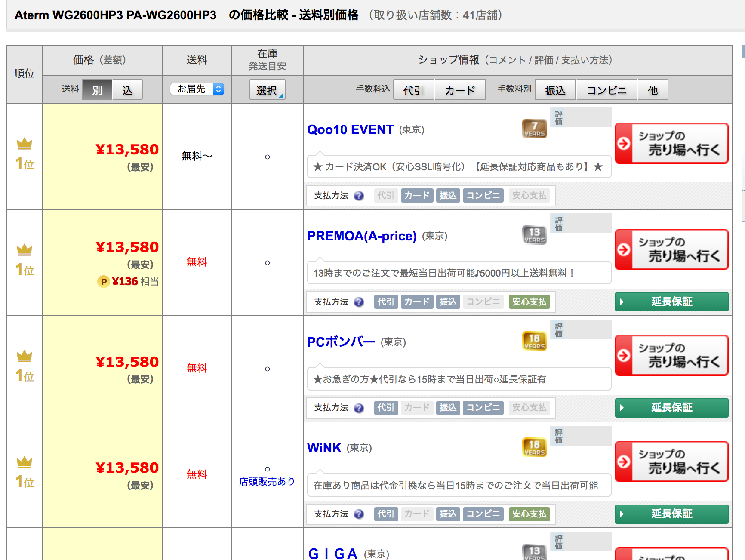Open the お届先 destination dropdown

(197, 89)
